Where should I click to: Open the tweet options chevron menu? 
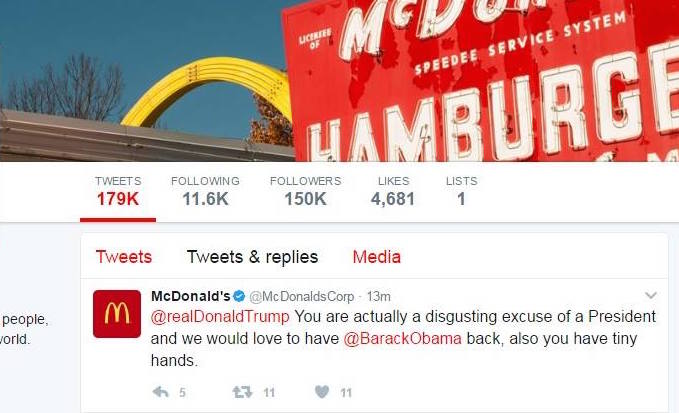[x=651, y=296]
